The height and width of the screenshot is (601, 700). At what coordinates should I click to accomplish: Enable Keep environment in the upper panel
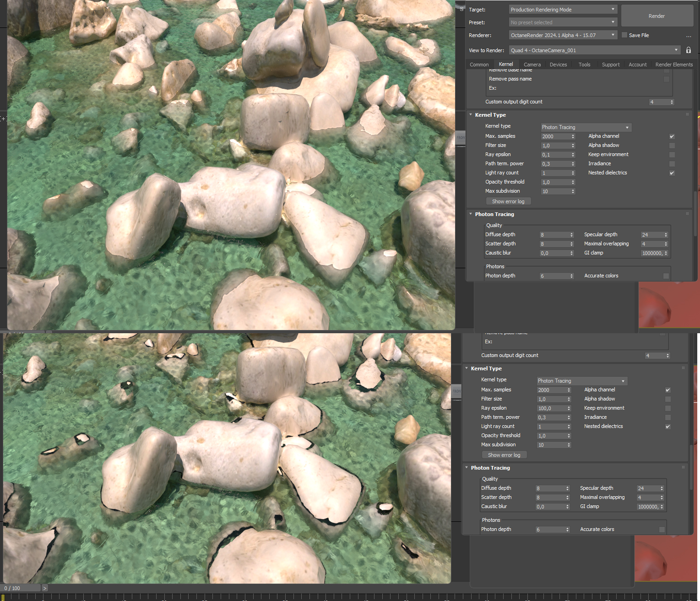[672, 155]
